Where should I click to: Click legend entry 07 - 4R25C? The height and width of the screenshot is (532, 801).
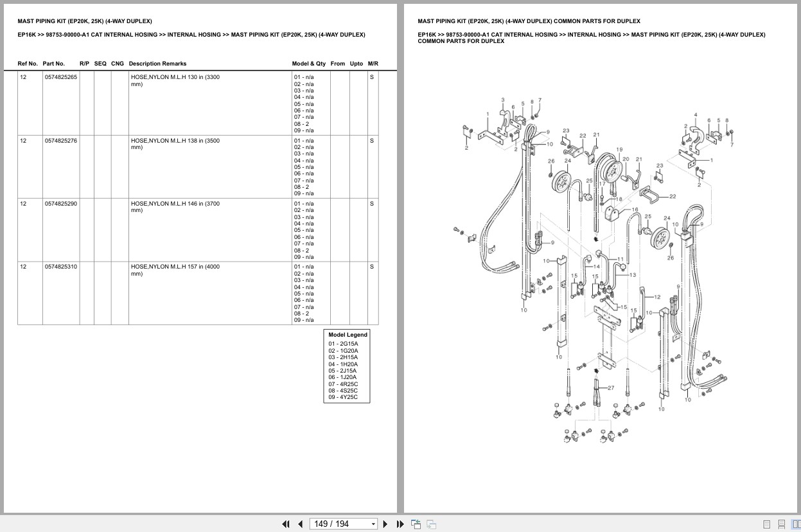click(344, 384)
